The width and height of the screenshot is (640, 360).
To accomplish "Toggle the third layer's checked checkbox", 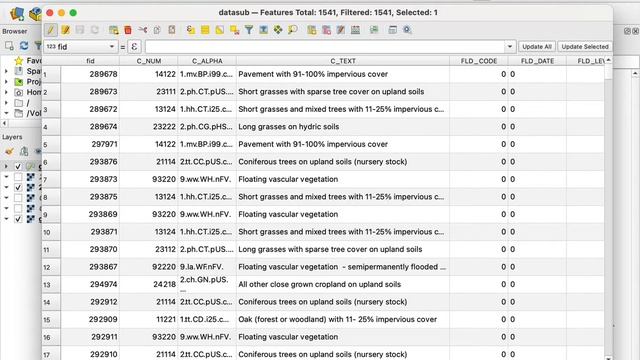I will [18, 187].
